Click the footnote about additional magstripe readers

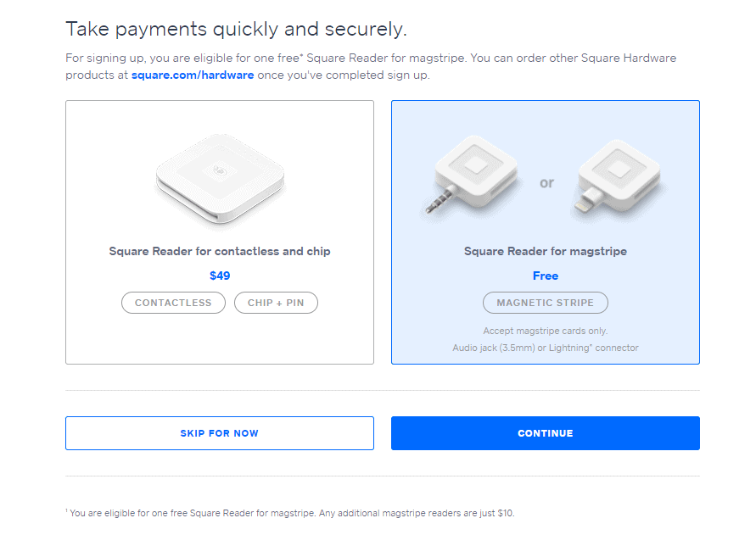(x=293, y=514)
